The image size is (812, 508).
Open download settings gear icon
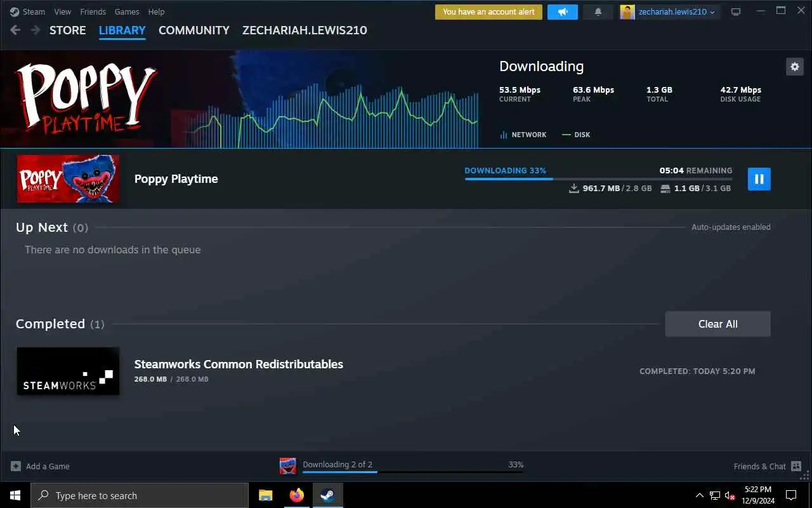point(794,67)
